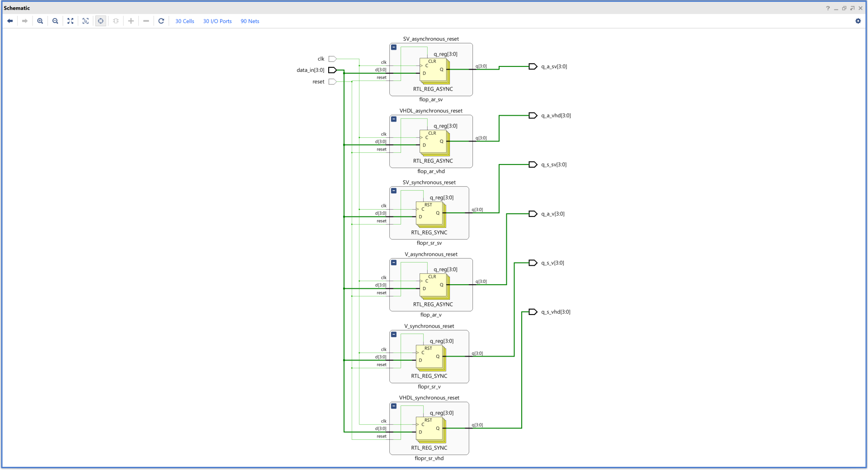The width and height of the screenshot is (868, 470).
Task: Click the fit selection icon
Action: pyautogui.click(x=85, y=21)
